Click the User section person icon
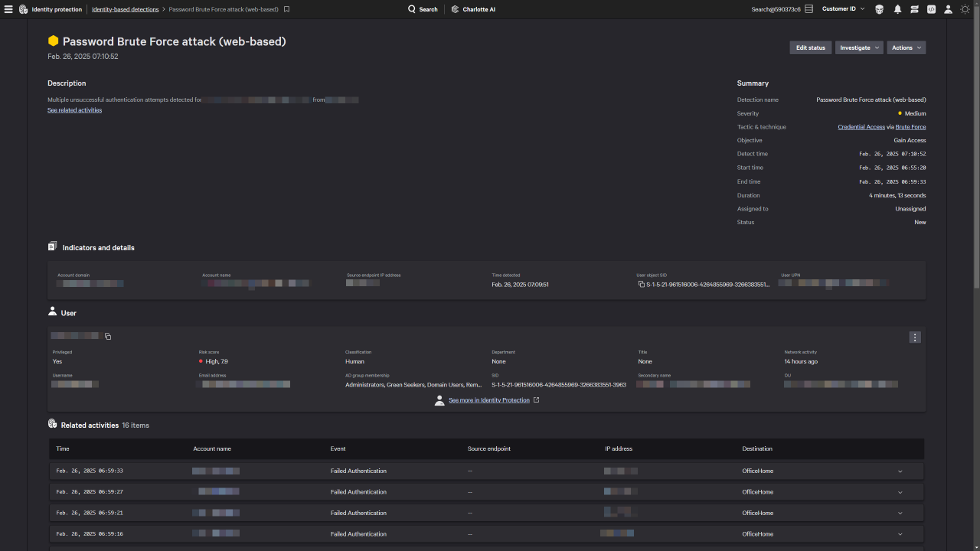The width and height of the screenshot is (980, 551). click(x=52, y=311)
